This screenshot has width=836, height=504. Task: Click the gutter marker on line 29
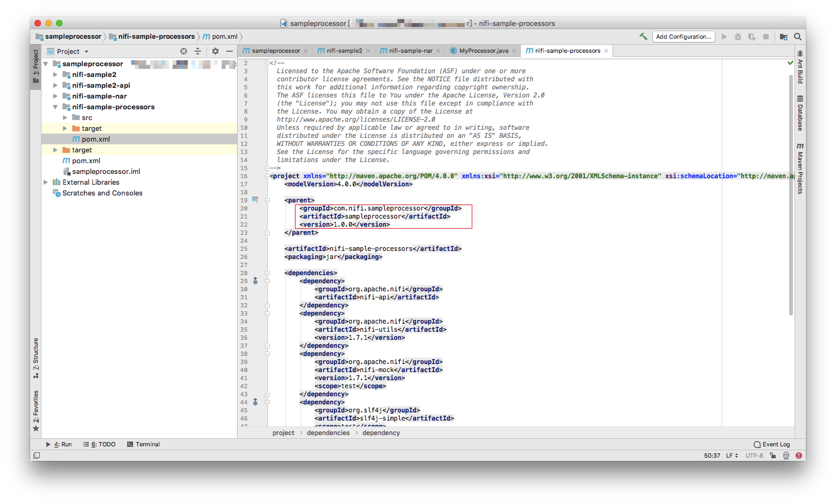(255, 281)
